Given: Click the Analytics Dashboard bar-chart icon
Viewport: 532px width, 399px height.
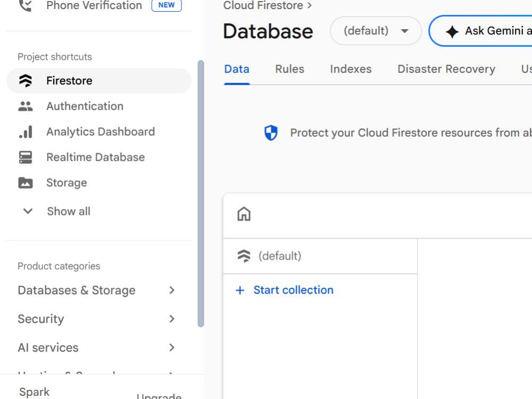Looking at the screenshot, I should [26, 131].
